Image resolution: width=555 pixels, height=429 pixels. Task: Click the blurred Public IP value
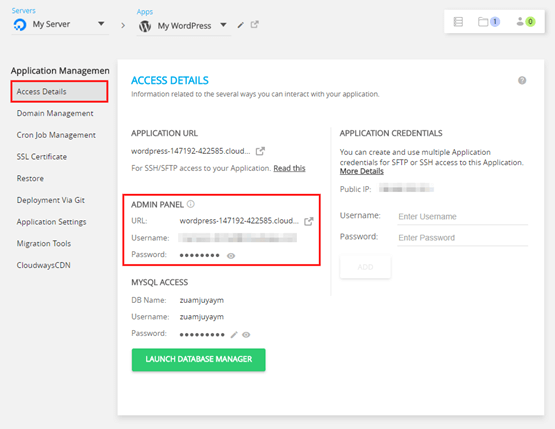(406, 188)
